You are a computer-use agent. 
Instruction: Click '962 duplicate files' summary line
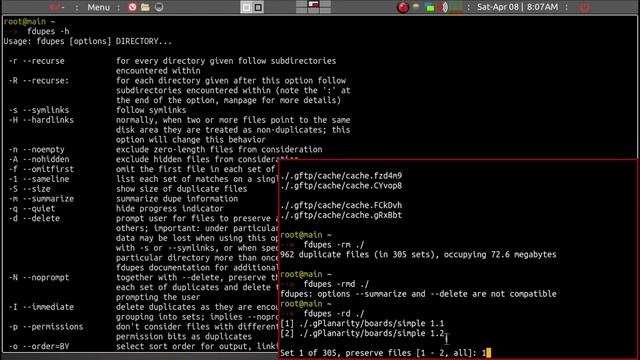(418, 255)
